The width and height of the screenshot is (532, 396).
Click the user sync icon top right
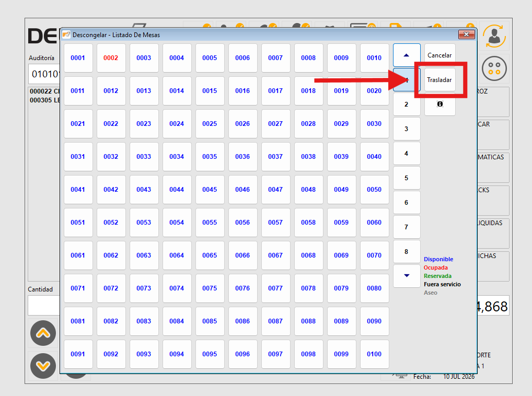tap(494, 36)
